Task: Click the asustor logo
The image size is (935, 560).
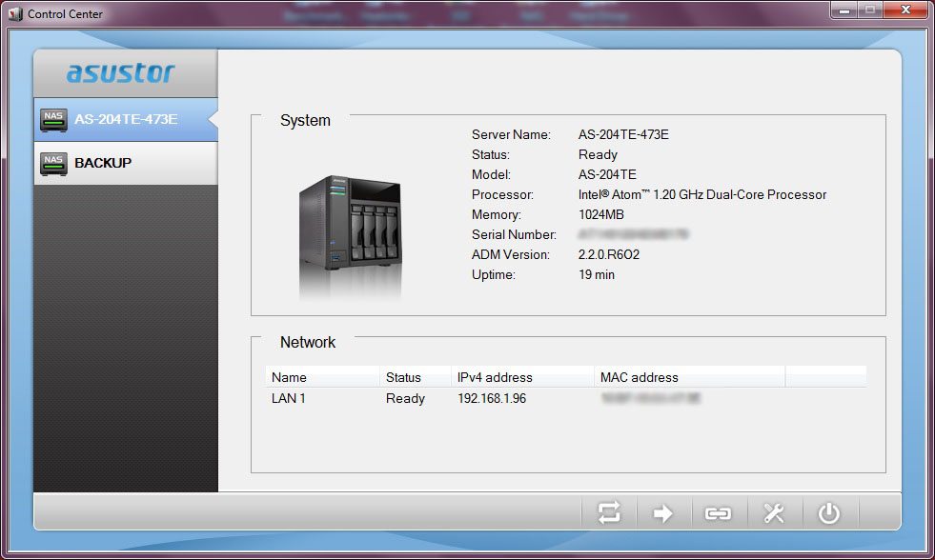Action: [x=120, y=72]
